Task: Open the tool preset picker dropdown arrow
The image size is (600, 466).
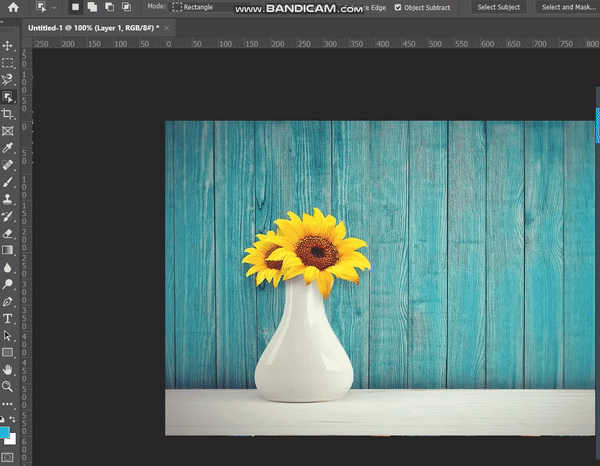Action: pos(54,8)
